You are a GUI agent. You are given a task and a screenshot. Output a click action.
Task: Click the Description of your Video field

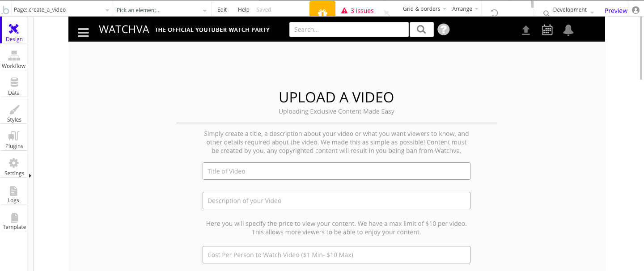click(336, 201)
